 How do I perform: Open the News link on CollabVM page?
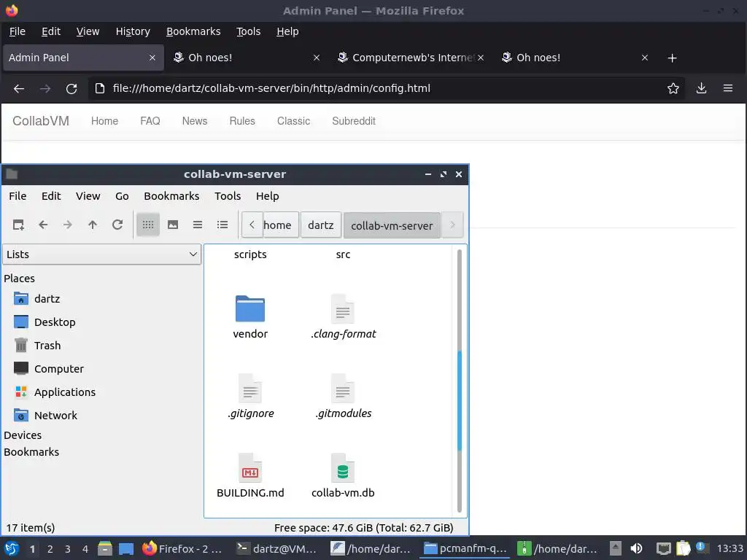point(194,121)
